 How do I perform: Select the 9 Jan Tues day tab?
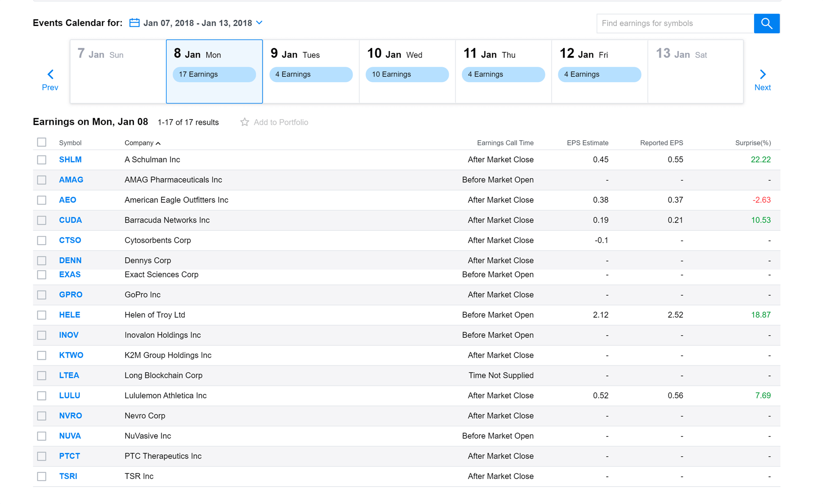[x=311, y=71]
